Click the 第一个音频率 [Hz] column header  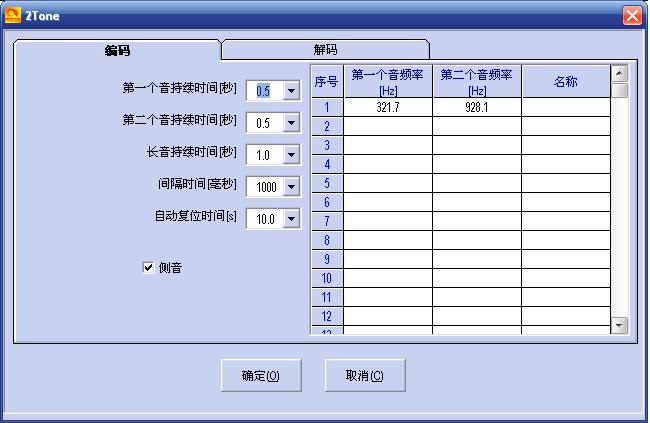[388, 82]
